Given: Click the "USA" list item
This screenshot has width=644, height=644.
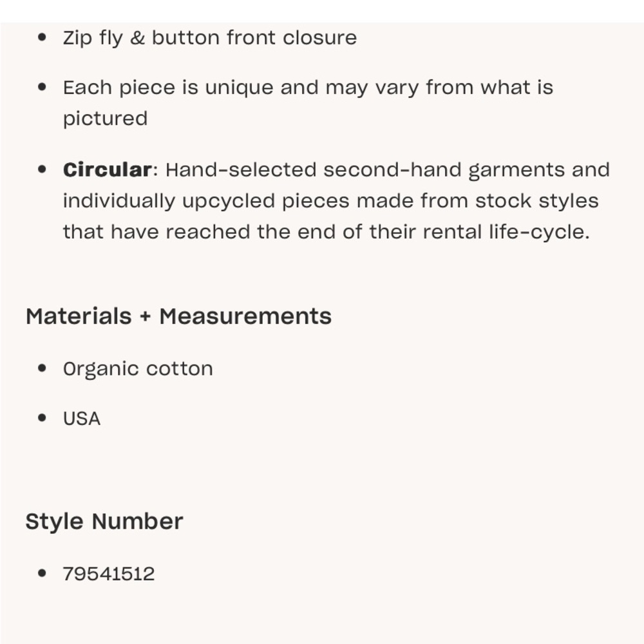Looking at the screenshot, I should (82, 419).
